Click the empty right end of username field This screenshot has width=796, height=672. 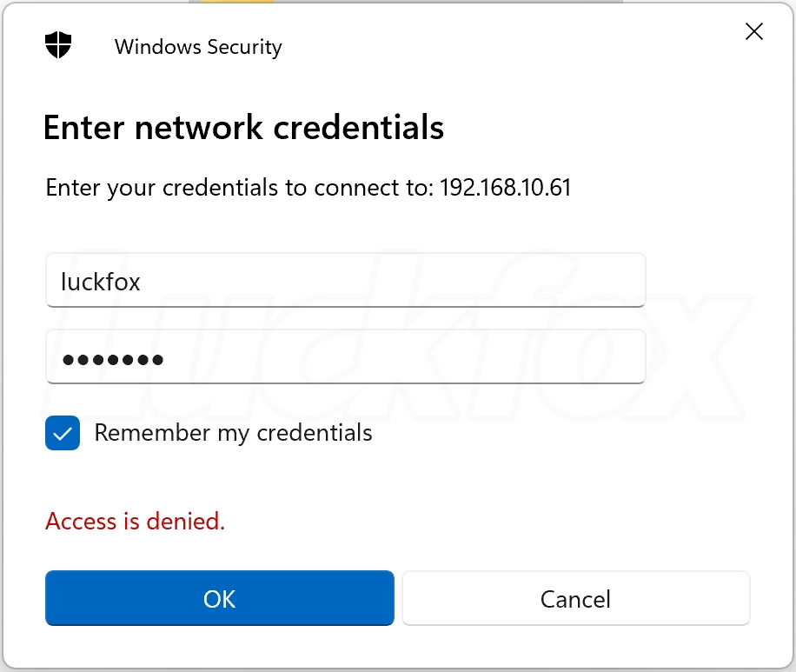point(565,280)
